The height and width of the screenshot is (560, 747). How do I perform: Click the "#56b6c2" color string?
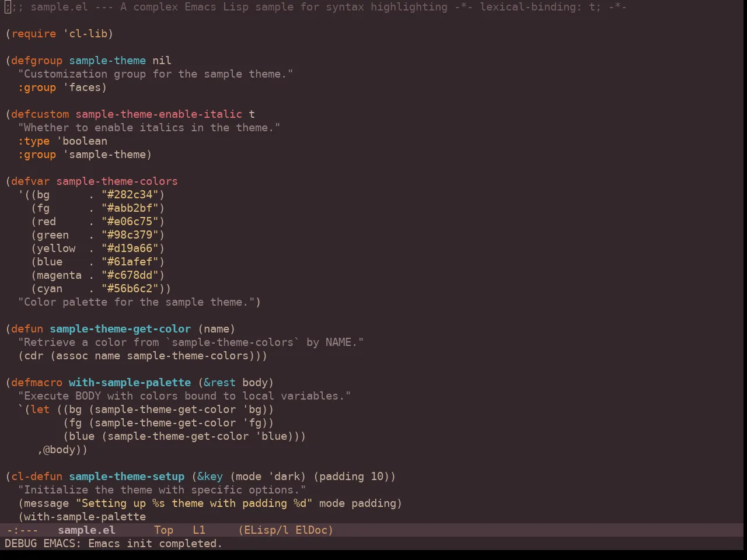130,289
